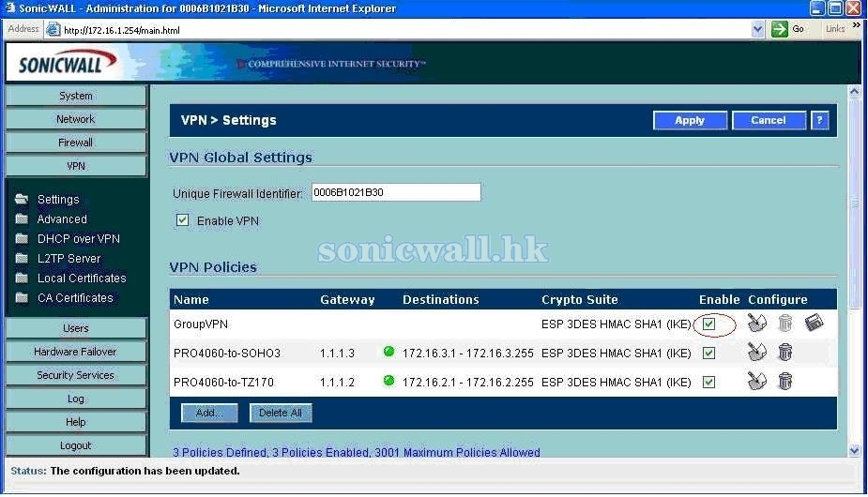Click page scrollbar up arrow
The width and height of the screenshot is (868, 497).
pos(854,92)
